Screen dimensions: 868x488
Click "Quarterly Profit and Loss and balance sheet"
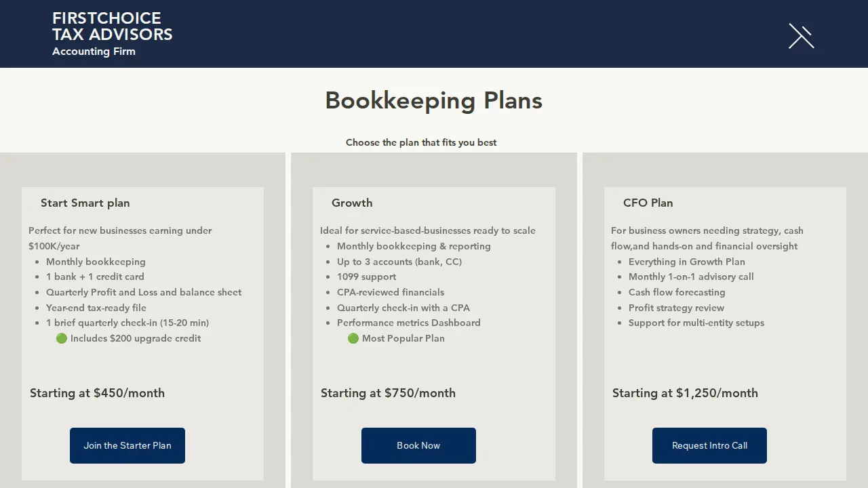(144, 292)
